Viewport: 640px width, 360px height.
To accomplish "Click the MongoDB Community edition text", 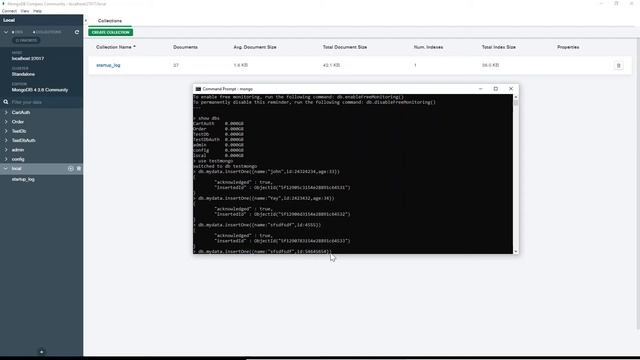I will click(40, 90).
